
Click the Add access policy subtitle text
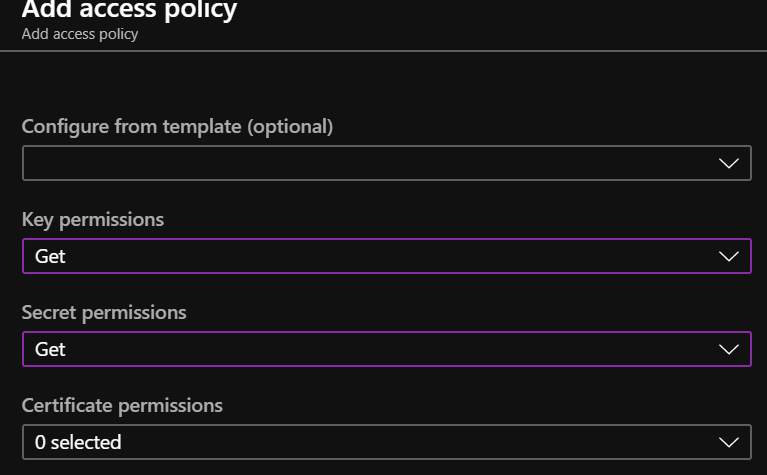pos(80,34)
